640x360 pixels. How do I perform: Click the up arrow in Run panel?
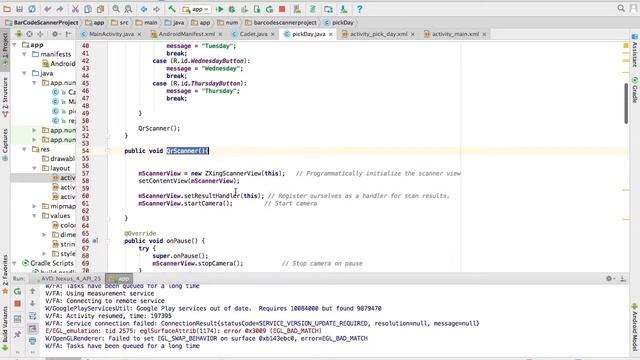[33, 291]
